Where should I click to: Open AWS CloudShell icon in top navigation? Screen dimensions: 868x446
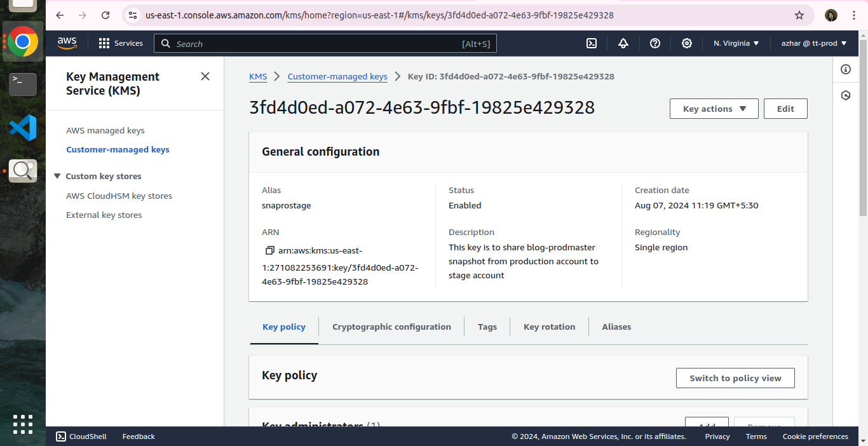point(591,43)
